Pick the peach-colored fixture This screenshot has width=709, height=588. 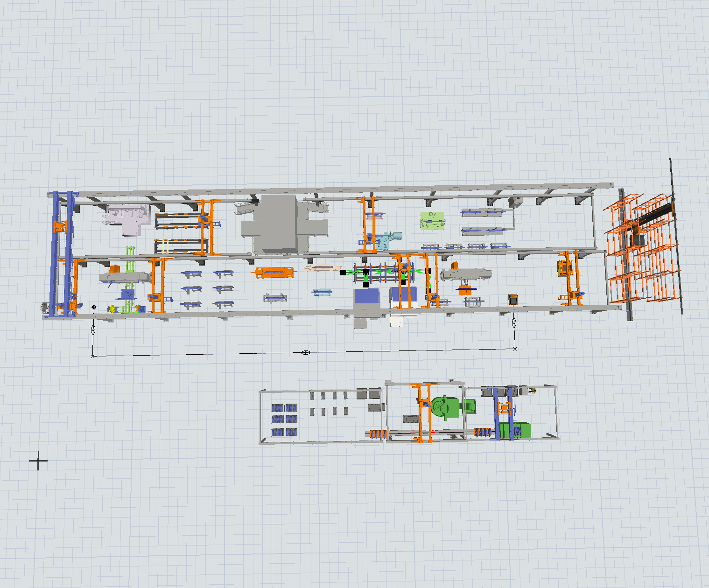pos(322,268)
